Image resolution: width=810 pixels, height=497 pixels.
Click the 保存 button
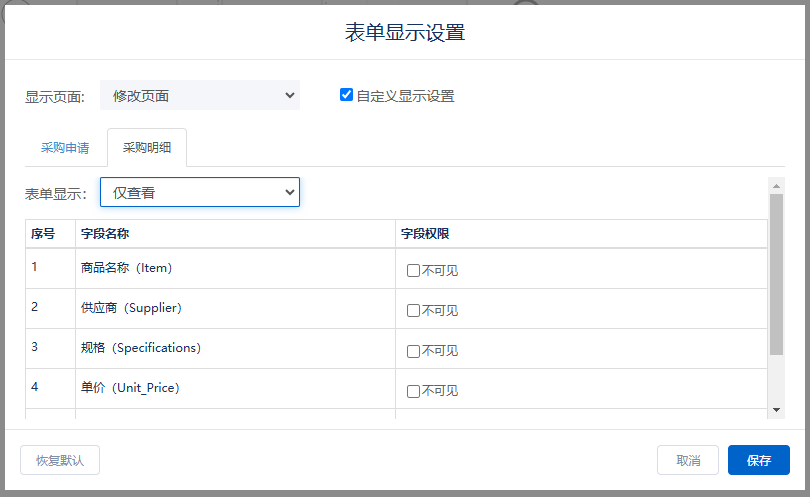758,460
